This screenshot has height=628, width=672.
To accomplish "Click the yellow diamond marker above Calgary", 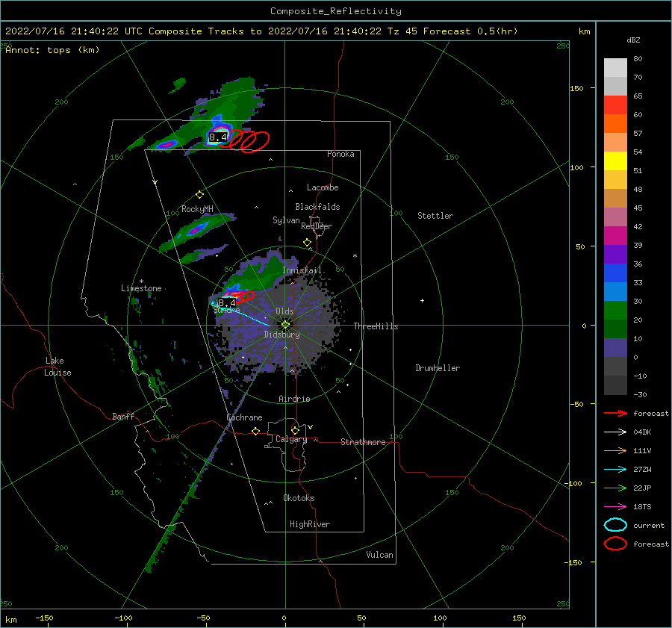I will (295, 430).
